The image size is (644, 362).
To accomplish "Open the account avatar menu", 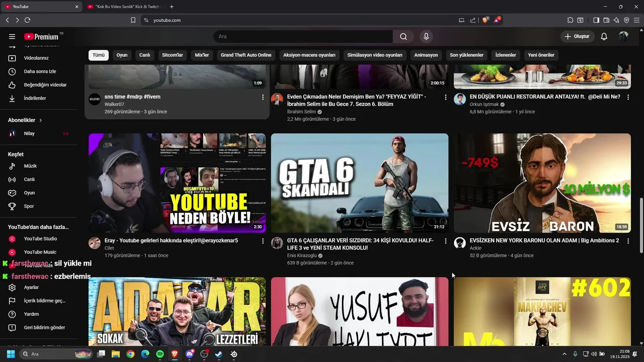I will (x=623, y=36).
